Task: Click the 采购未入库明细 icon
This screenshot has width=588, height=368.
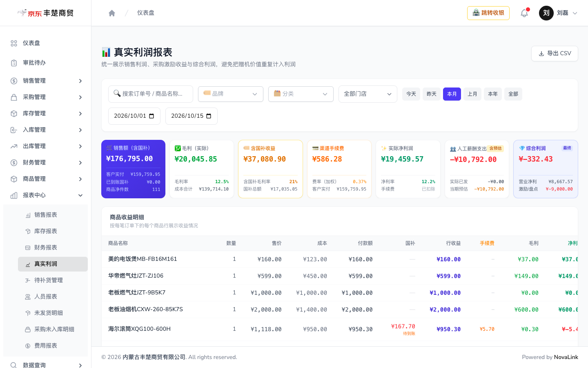Action: 28,330
